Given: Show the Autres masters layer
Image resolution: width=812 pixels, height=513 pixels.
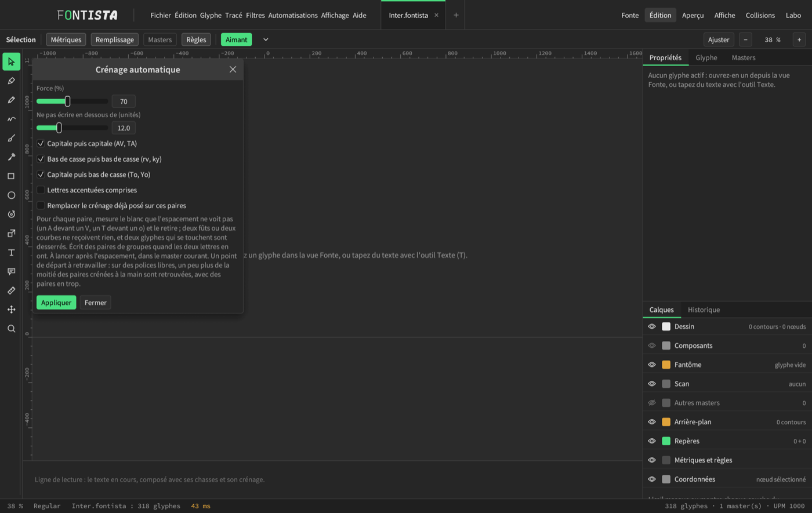Looking at the screenshot, I should [652, 403].
